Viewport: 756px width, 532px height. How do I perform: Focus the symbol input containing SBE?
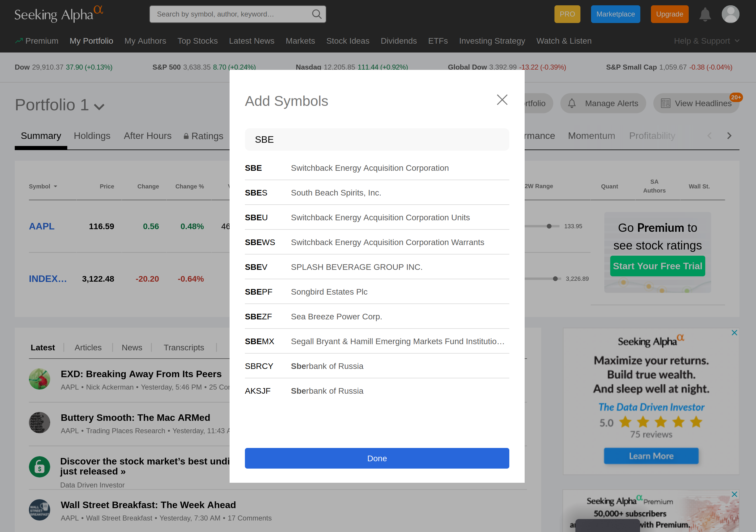(377, 139)
